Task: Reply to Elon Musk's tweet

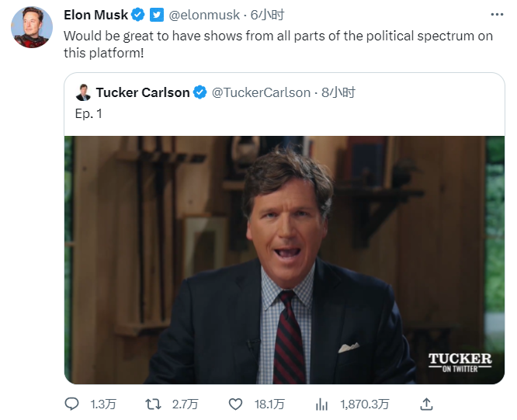Action: coord(72,404)
